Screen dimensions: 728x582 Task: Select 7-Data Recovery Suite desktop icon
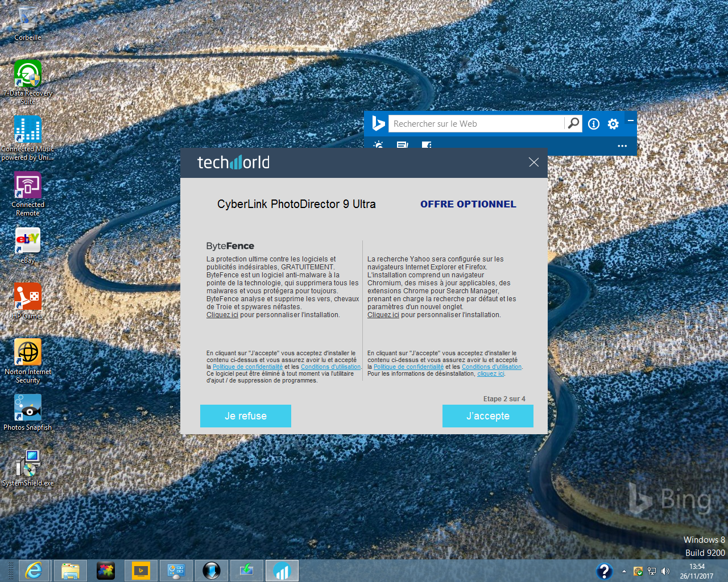tap(27, 82)
